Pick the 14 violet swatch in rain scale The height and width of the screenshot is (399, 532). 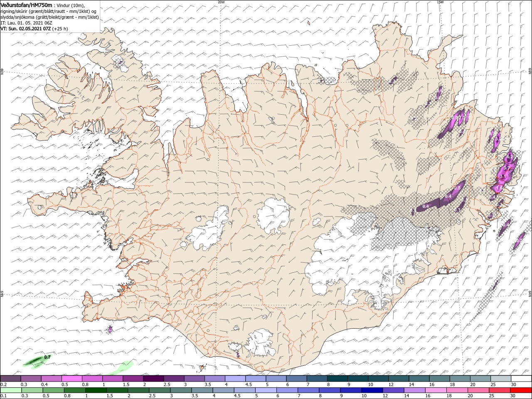[415, 390]
